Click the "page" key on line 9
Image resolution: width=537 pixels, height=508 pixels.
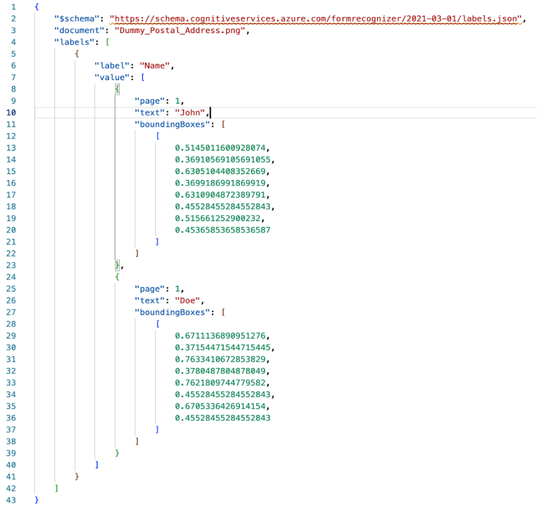150,101
